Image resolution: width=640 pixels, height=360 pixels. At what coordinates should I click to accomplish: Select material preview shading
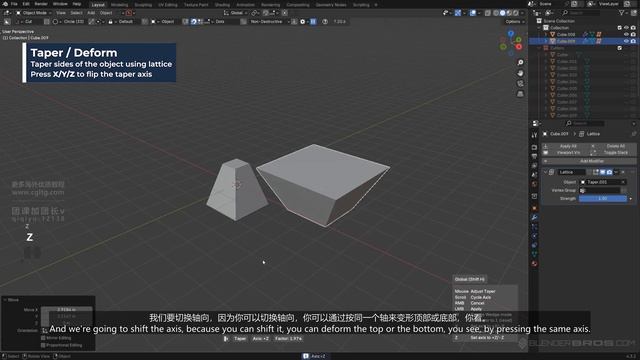click(509, 13)
